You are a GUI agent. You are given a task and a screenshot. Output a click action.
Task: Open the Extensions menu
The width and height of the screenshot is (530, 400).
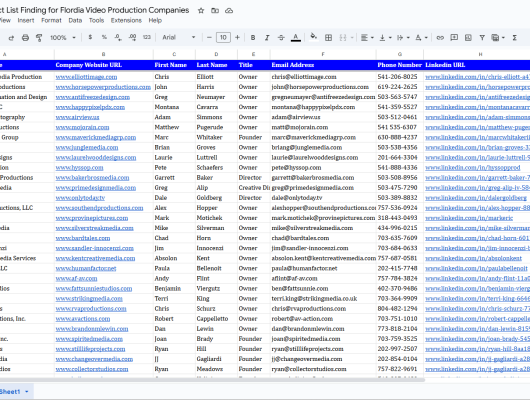tap(126, 20)
